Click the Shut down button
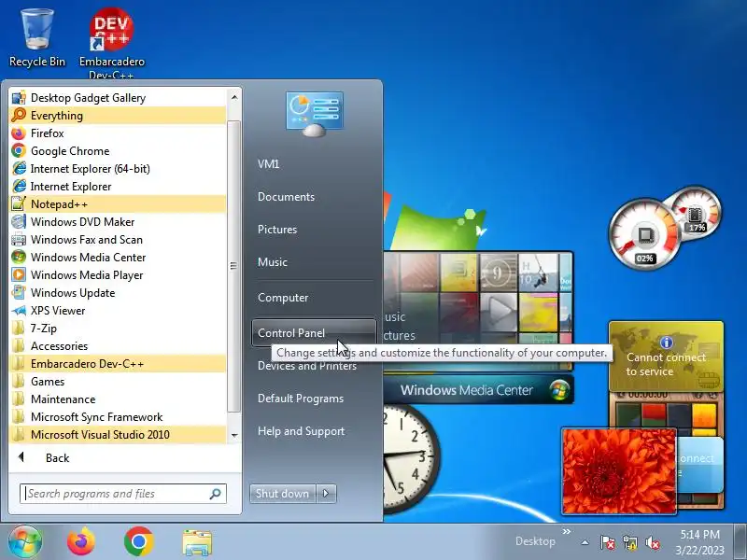Image resolution: width=747 pixels, height=560 pixels. pos(283,494)
